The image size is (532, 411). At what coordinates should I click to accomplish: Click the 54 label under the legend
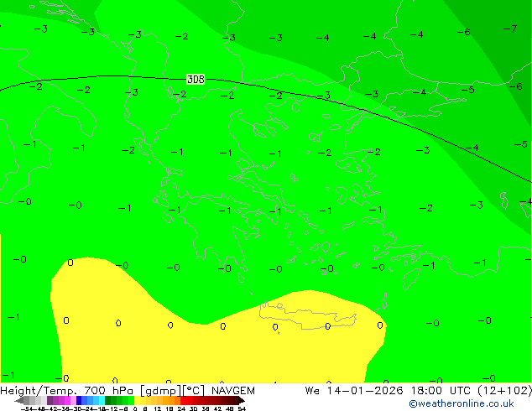click(242, 408)
